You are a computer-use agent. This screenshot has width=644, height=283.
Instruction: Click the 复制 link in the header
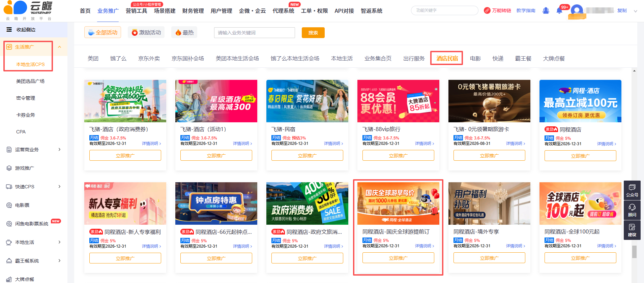point(622,10)
